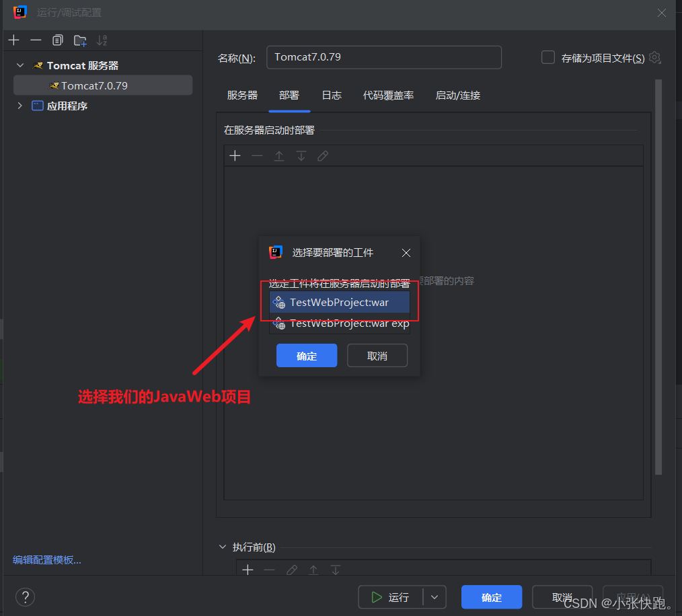The image size is (682, 616).
Task: Confirm artifact selection in the popup
Action: (307, 356)
